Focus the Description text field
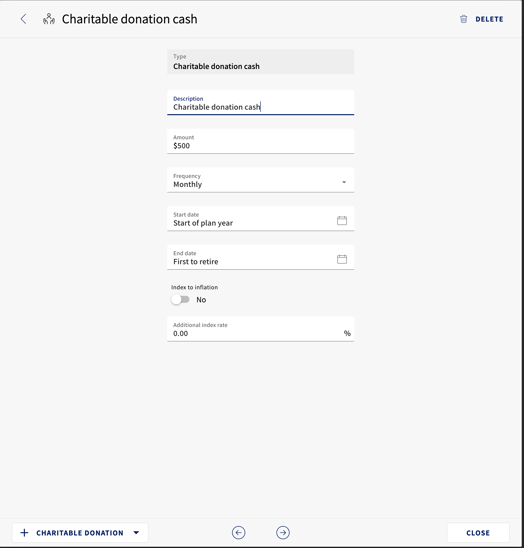 click(260, 103)
